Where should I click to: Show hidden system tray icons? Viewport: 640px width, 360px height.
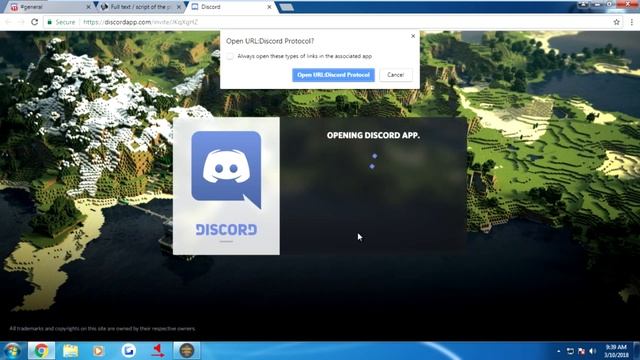coord(558,351)
